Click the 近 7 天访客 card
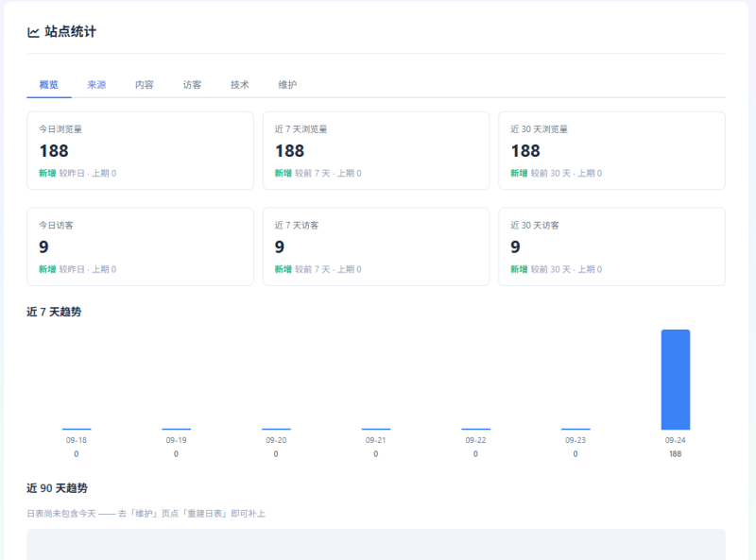Screen dimensions: 756x560 point(376,246)
